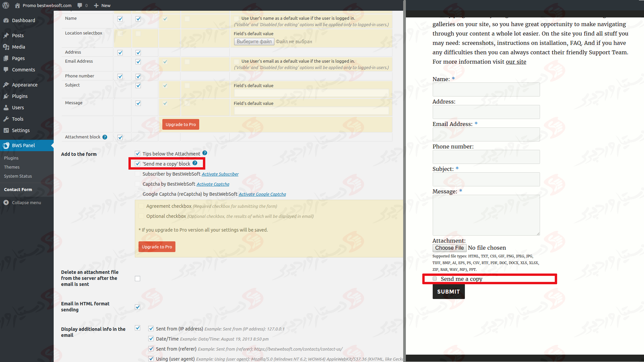Click the BWS Panel icon in sidebar
This screenshot has width=644, height=362.
click(7, 145)
